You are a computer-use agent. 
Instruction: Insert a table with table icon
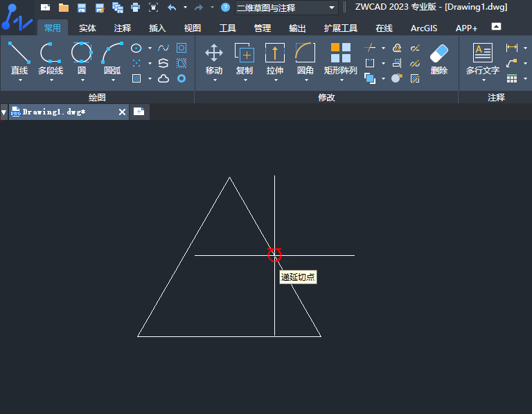click(512, 79)
